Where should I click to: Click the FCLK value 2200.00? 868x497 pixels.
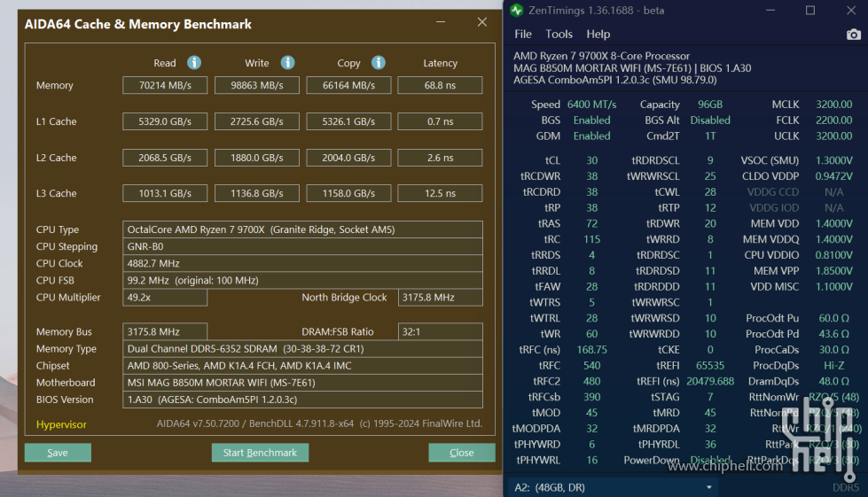click(x=833, y=120)
